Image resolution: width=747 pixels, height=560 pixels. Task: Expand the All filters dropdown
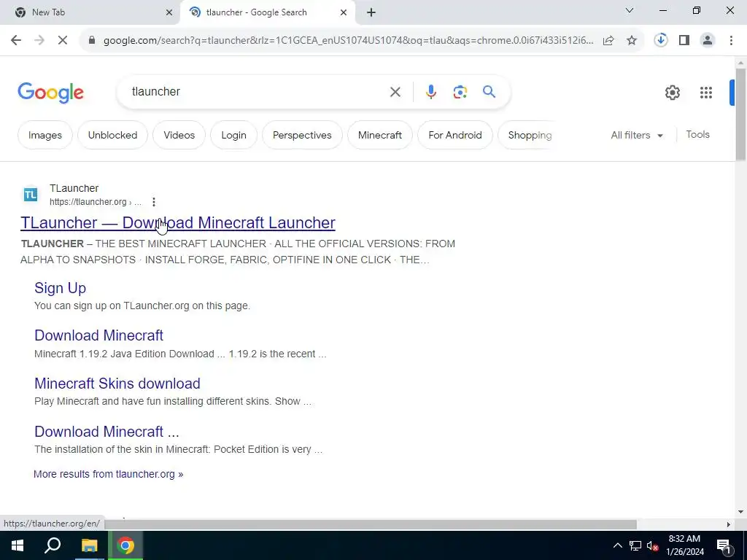[637, 135]
